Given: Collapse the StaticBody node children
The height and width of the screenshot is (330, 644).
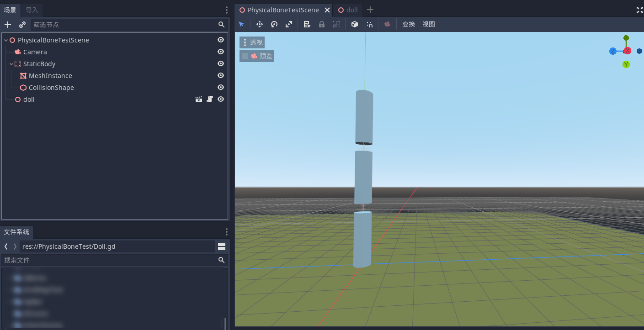Looking at the screenshot, I should [x=11, y=64].
